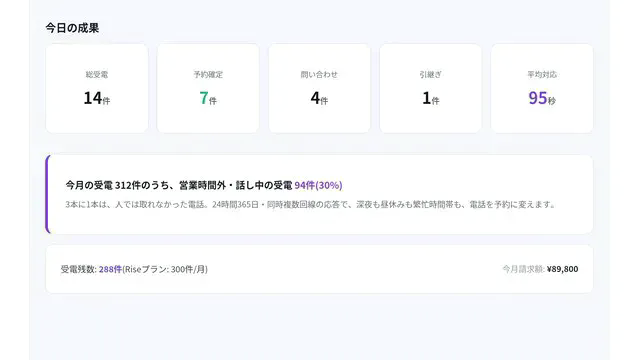Click the 今月の受電 312件 headline
Viewport: 640px width, 360px height.
204,185
